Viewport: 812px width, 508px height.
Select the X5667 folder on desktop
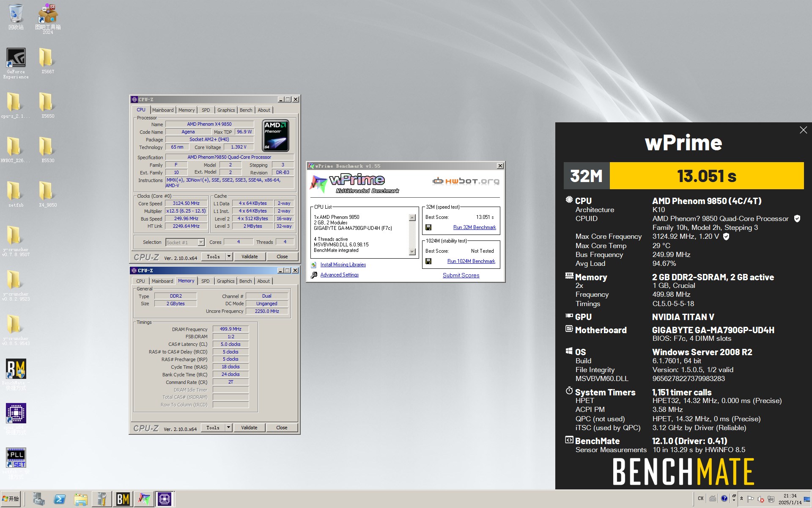click(x=48, y=61)
